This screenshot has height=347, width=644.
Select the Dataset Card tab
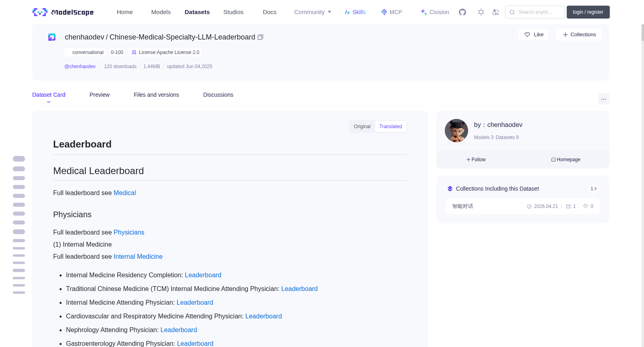click(49, 95)
